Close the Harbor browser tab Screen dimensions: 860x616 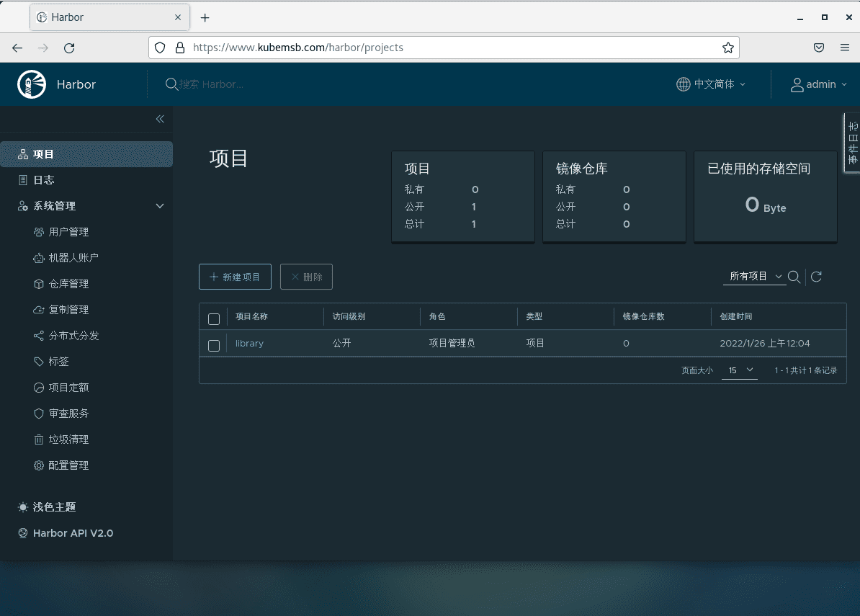178,17
